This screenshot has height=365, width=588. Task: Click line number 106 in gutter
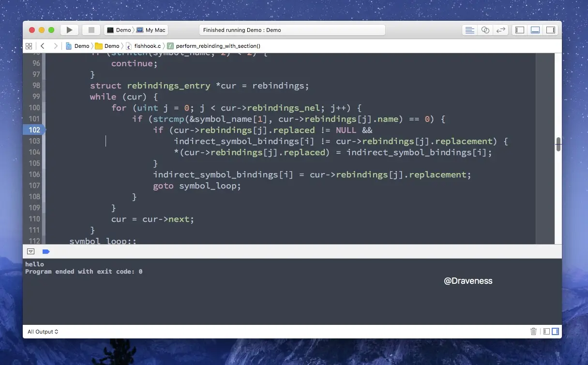point(34,175)
